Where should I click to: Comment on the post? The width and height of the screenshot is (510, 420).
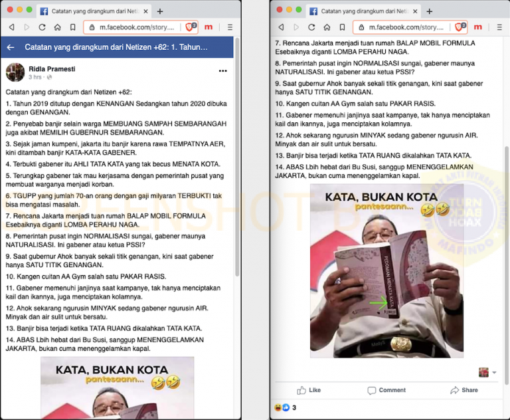(386, 390)
